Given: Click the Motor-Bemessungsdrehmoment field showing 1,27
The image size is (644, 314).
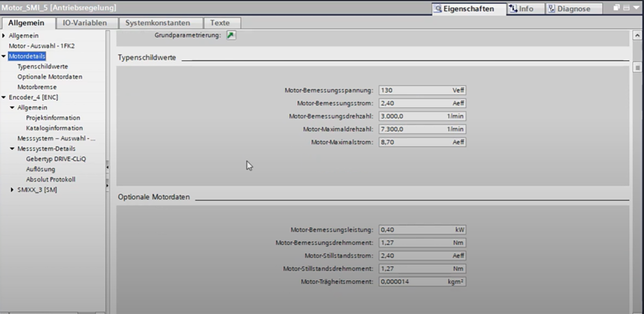Looking at the screenshot, I should tap(422, 243).
